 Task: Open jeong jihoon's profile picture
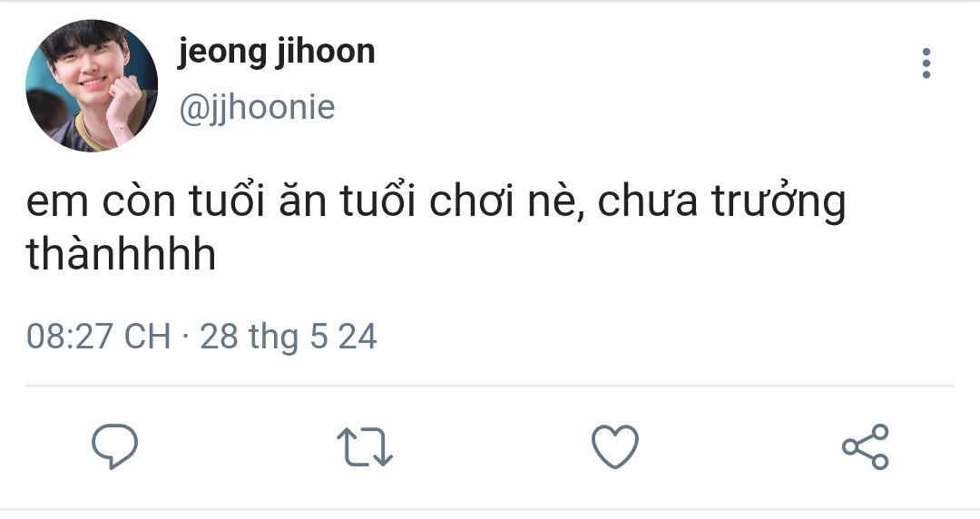coord(92,85)
